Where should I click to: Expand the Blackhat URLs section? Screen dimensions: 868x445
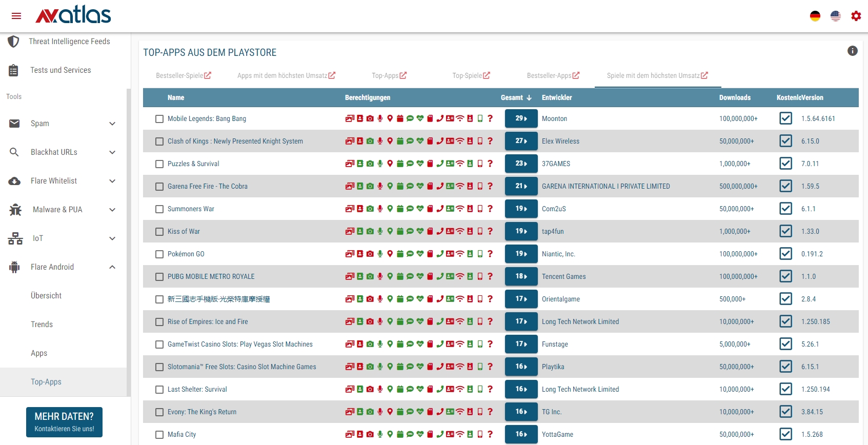point(112,152)
